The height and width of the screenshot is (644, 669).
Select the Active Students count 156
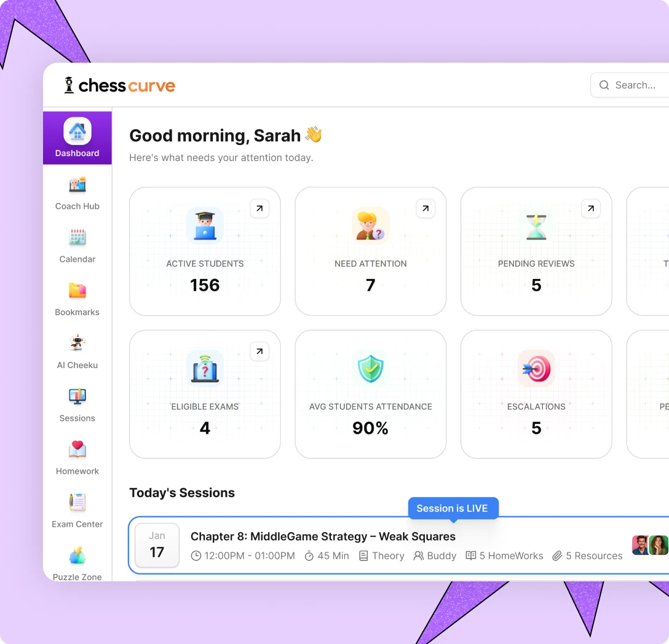[x=205, y=285]
